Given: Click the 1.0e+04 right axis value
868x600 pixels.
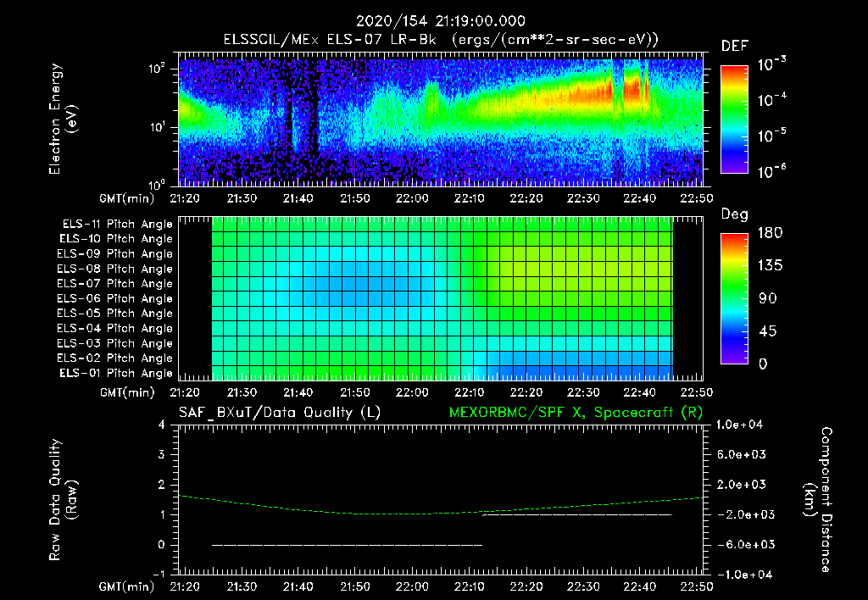Looking at the screenshot, I should coord(739,425).
